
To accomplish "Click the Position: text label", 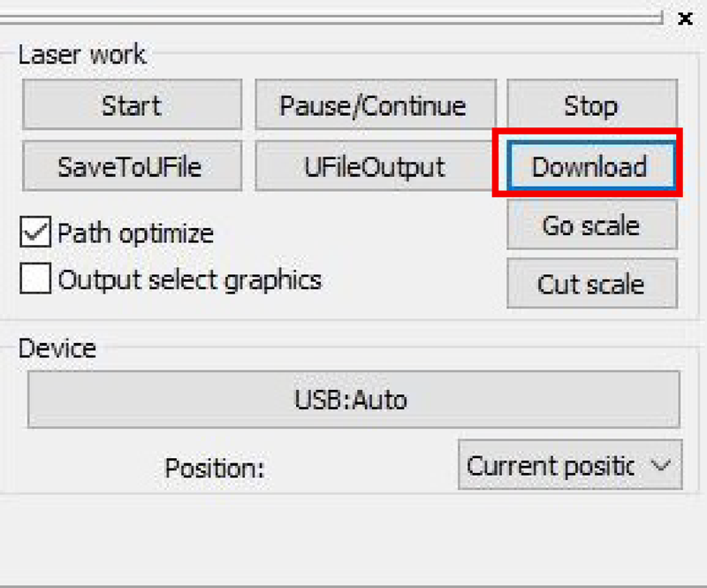I will (215, 467).
